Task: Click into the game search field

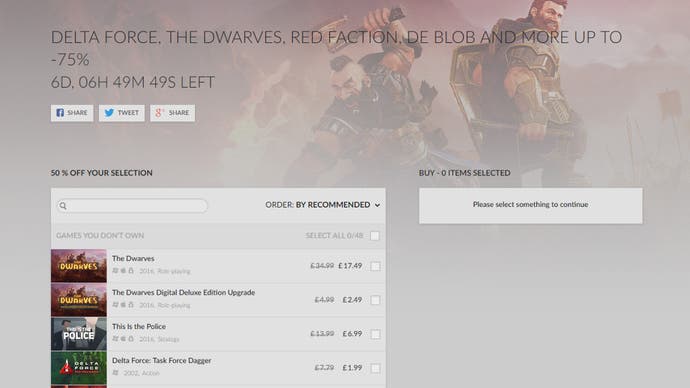Action: [132, 206]
